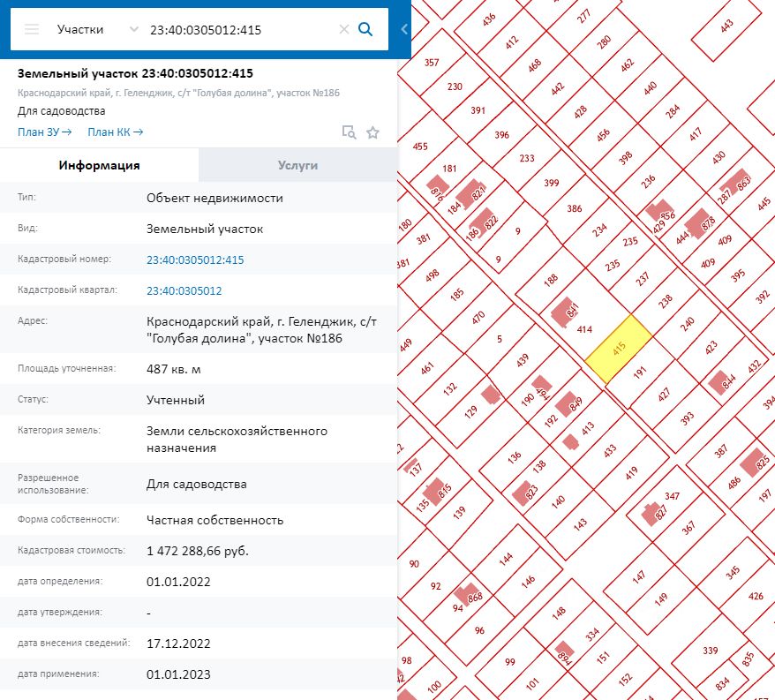Locate the parcel on map via zoom icon
This screenshot has width=775, height=700.
point(349,132)
